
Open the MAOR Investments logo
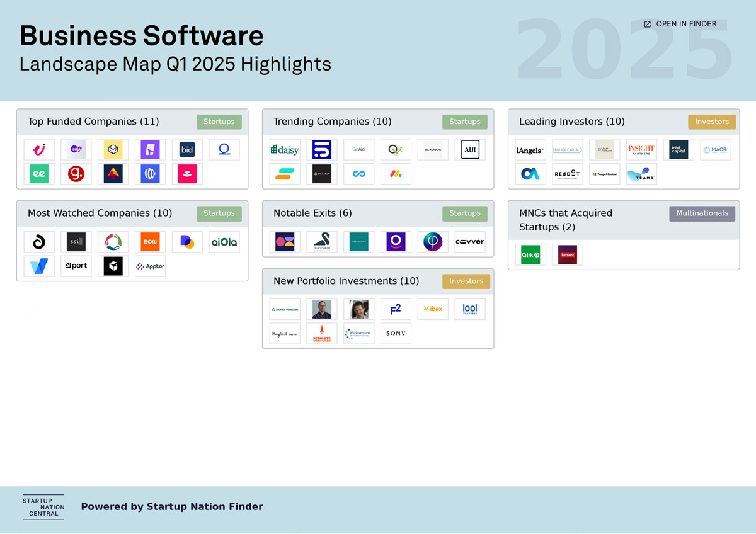[x=716, y=149]
